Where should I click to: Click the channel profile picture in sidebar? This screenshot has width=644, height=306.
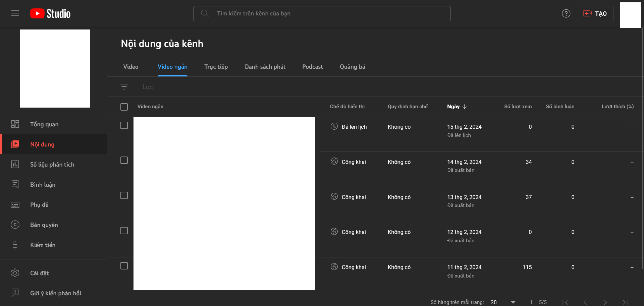click(55, 68)
